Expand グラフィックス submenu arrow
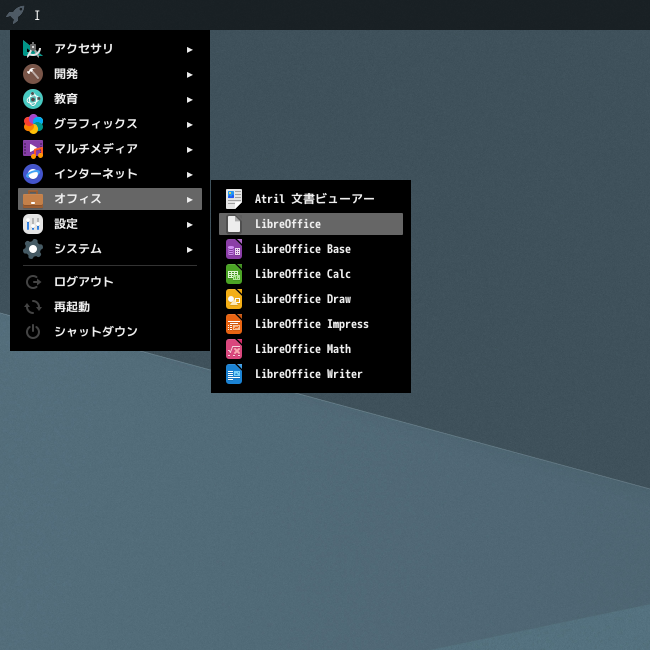 (x=189, y=125)
